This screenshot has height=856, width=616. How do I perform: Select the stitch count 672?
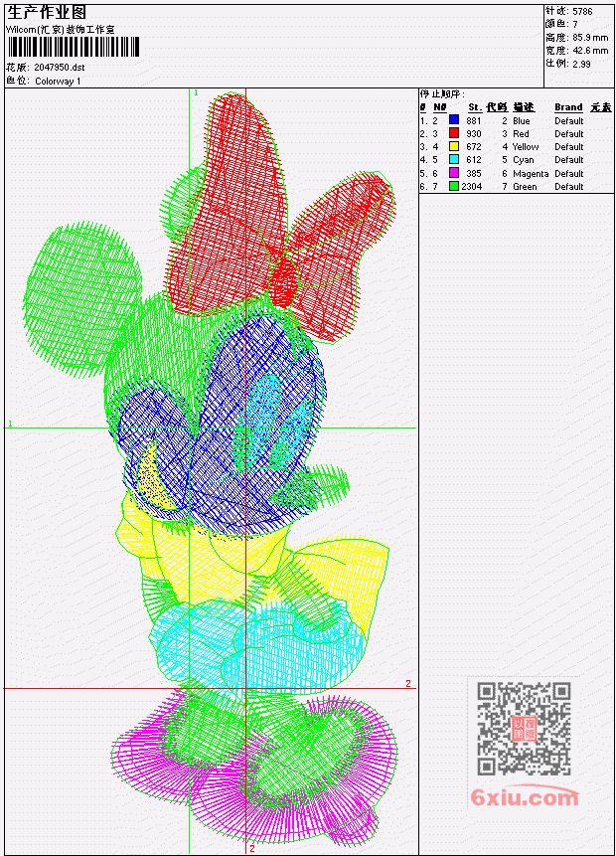(474, 147)
